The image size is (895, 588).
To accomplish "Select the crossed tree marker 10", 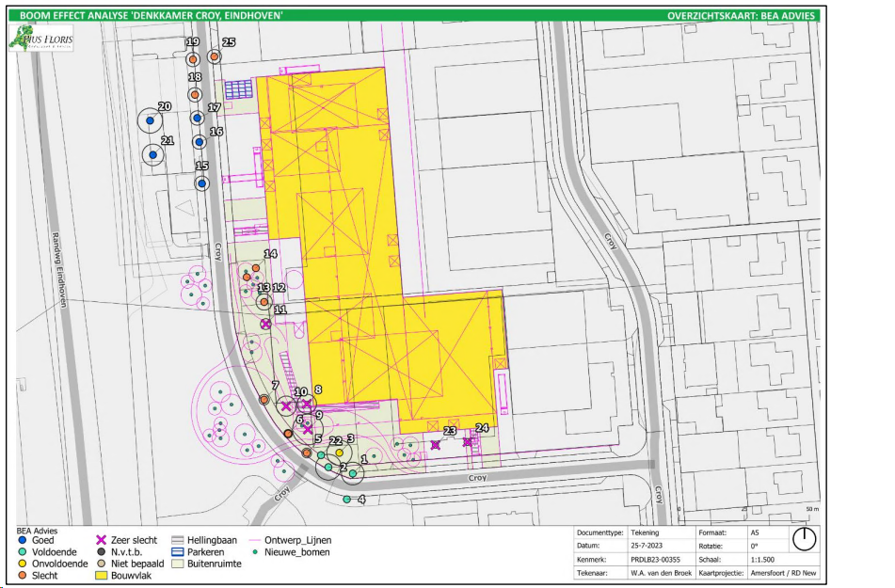I will [286, 406].
